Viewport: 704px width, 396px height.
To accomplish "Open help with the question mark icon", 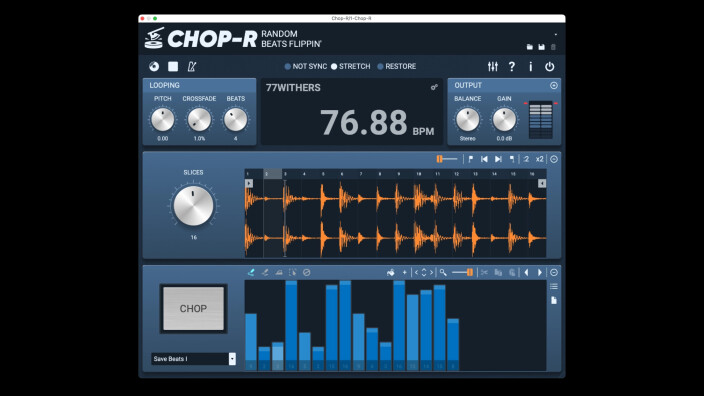I will coord(511,66).
